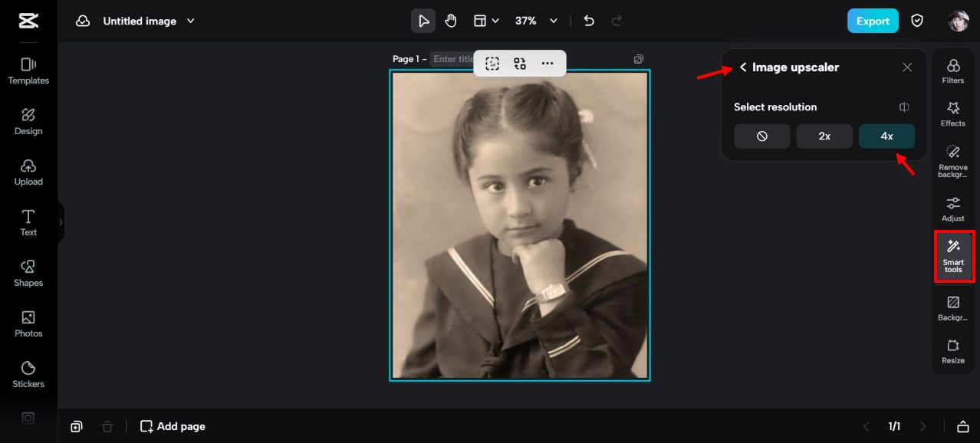Click the Export button
The width and height of the screenshot is (980, 443).
(x=873, y=21)
